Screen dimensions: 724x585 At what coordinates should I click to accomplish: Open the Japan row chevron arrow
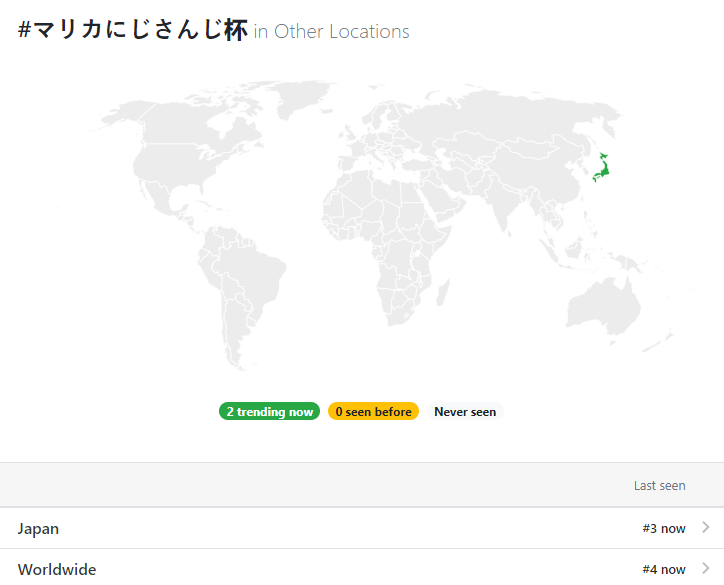tap(706, 527)
